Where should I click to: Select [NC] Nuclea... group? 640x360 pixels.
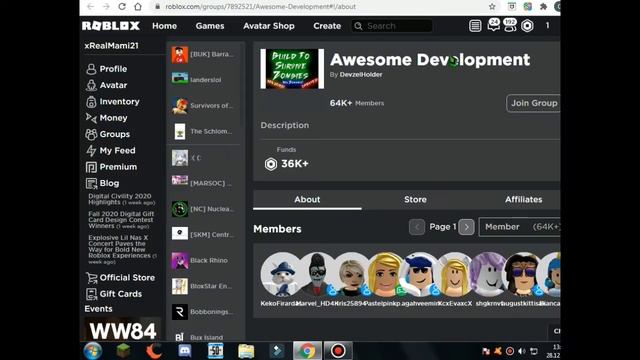click(204, 209)
